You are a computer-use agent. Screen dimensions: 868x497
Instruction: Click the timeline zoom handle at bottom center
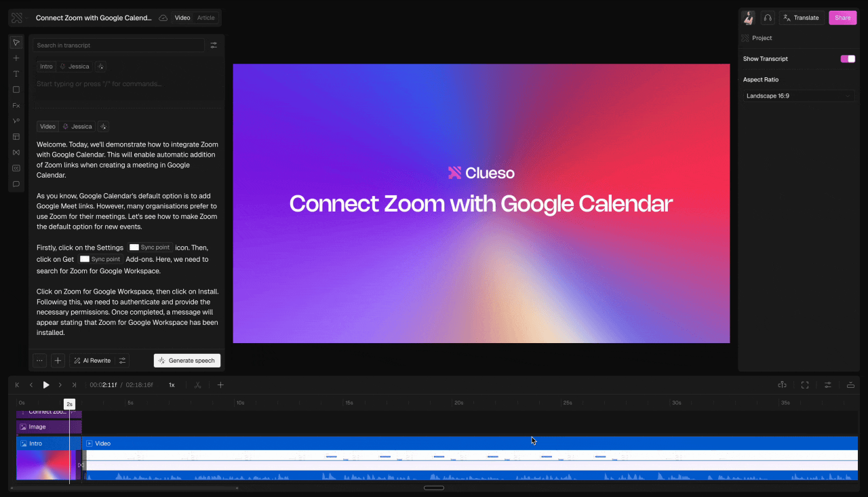[x=434, y=488]
